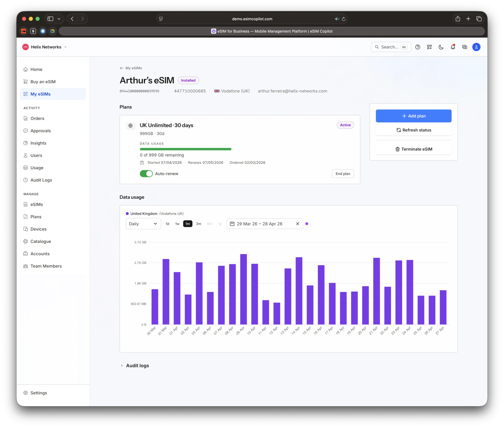This screenshot has width=504, height=428.
Task: Open Accounts in sidebar
Action: tap(53, 254)
